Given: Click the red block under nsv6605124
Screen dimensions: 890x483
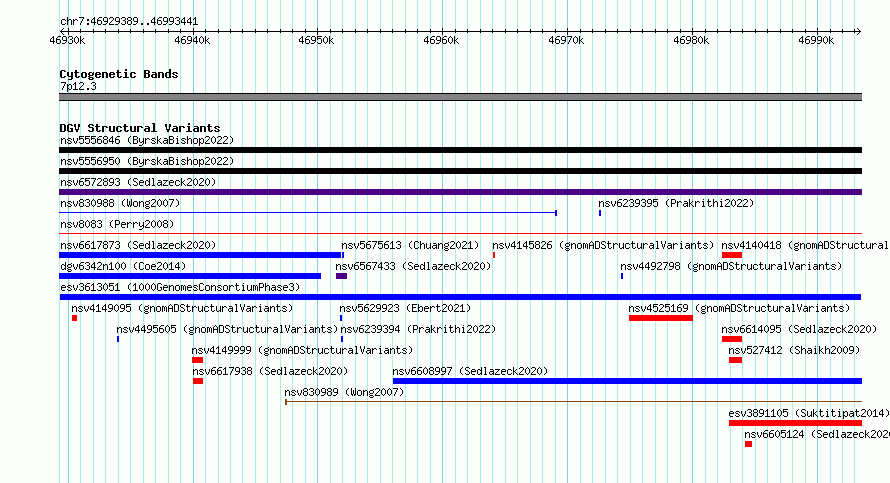Looking at the screenshot, I should coord(748,444).
